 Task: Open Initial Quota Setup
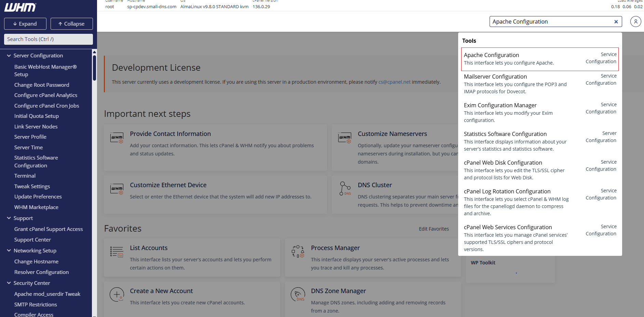[37, 116]
